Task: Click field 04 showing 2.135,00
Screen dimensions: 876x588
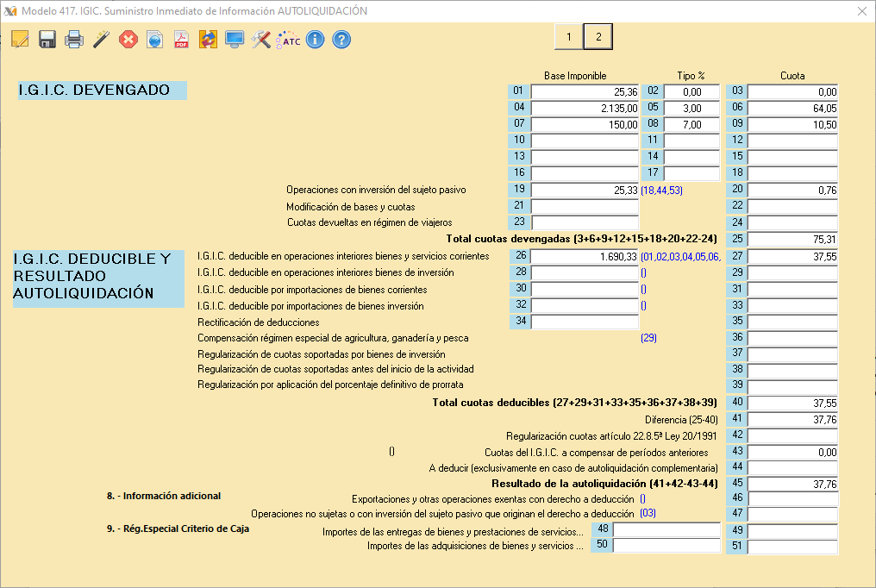Action: (585, 108)
